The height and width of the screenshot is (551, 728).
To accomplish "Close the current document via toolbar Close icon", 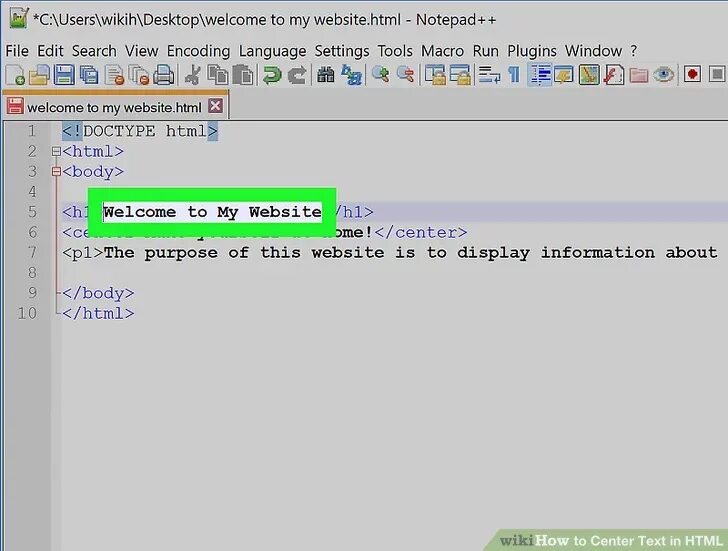I will (x=114, y=75).
